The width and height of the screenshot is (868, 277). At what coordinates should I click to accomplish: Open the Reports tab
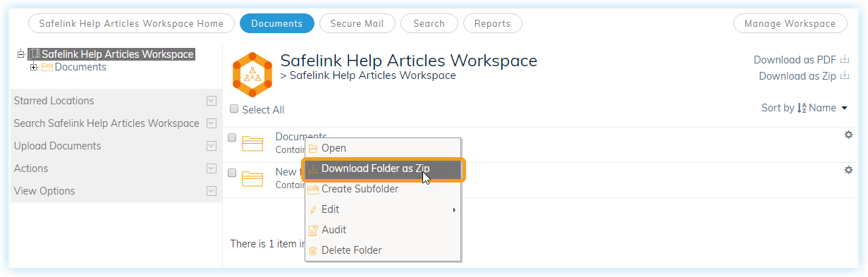[x=493, y=23]
